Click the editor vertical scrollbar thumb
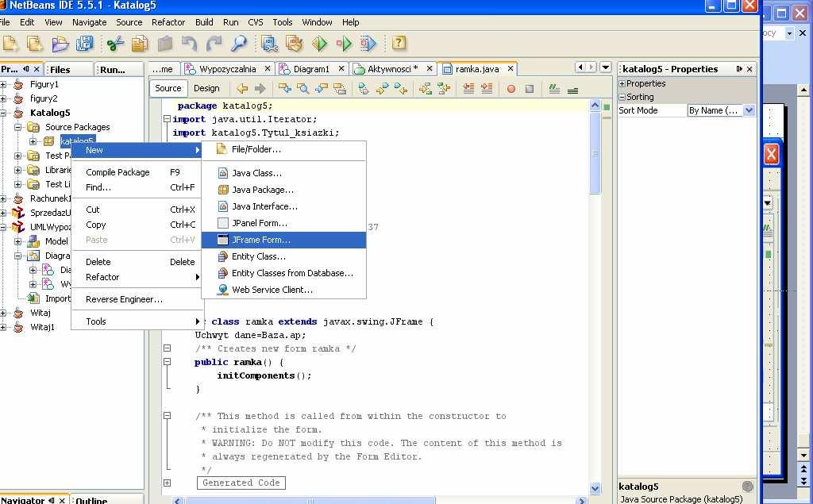The width and height of the screenshot is (813, 504). pos(595,153)
